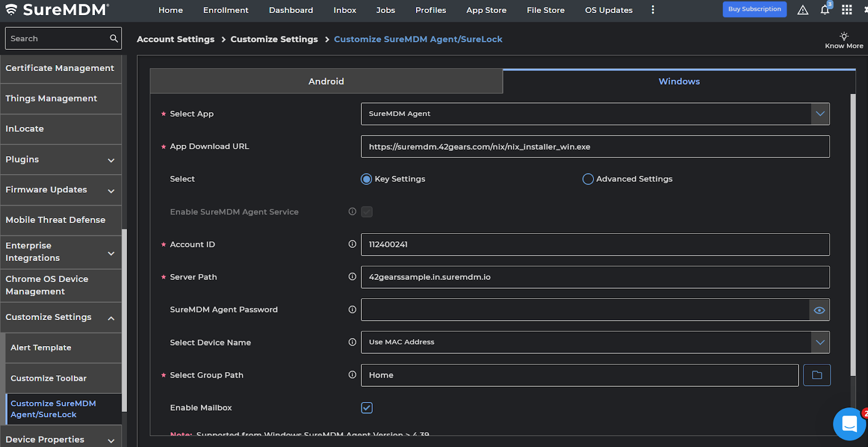Expand Firmware Updates sidebar section

pyautogui.click(x=61, y=190)
